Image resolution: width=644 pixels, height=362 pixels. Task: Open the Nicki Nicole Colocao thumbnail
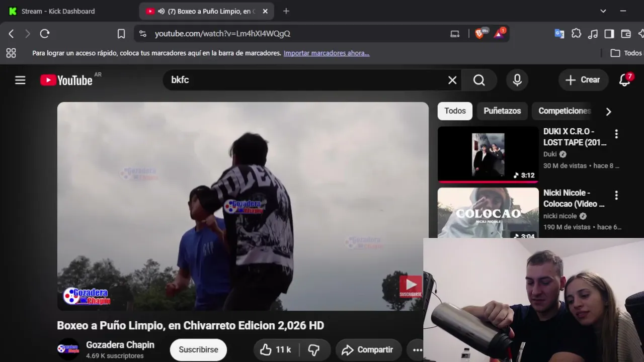tap(488, 213)
